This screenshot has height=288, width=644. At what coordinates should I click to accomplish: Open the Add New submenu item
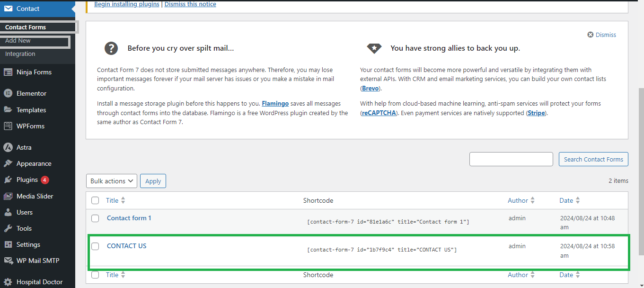(x=18, y=41)
